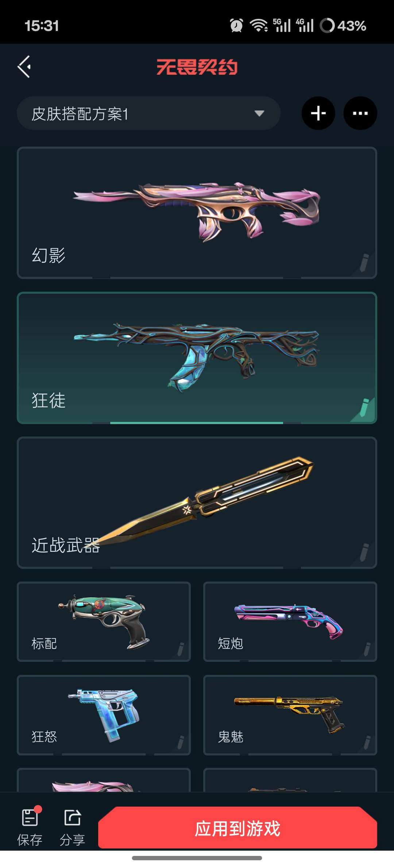Tap edit pencil icon on 近战武器 card
This screenshot has height=868, width=394.
(x=364, y=552)
